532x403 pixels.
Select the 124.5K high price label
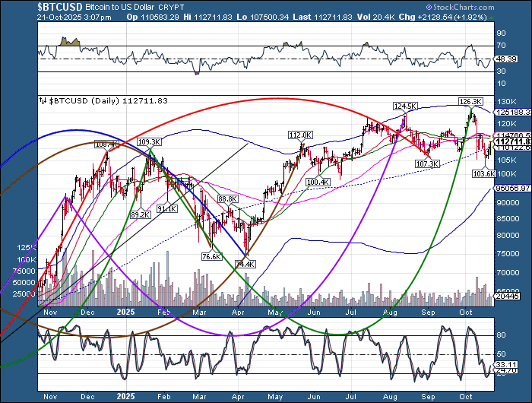tap(406, 106)
